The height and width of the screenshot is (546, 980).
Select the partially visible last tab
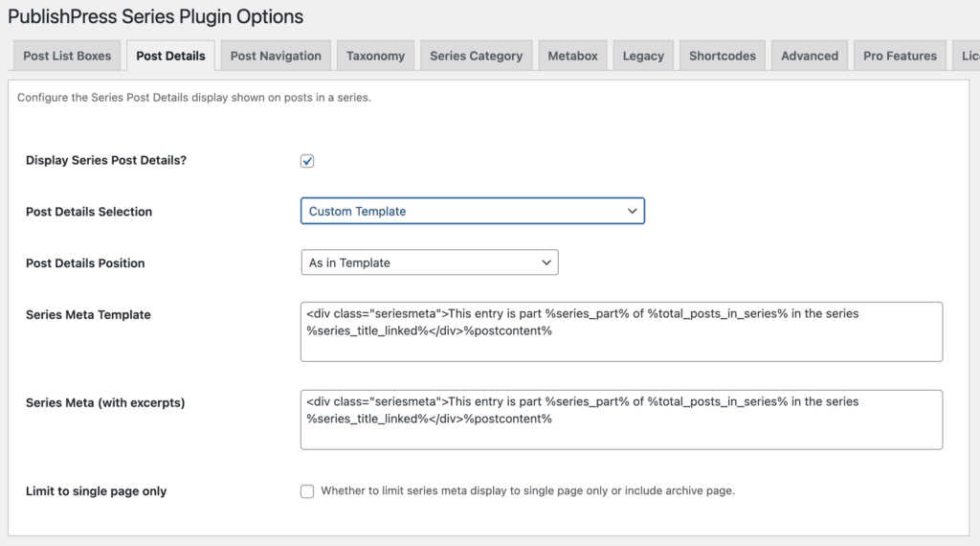[x=968, y=56]
